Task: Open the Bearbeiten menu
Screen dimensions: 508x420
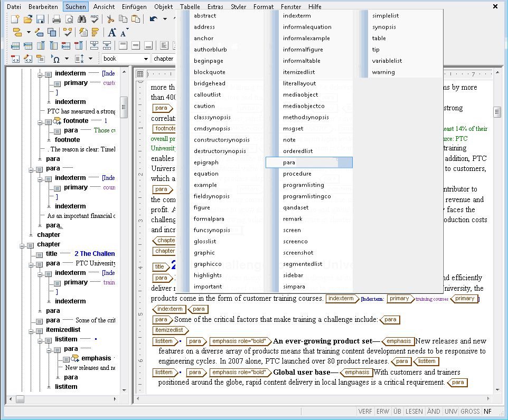Action: pyautogui.click(x=43, y=6)
